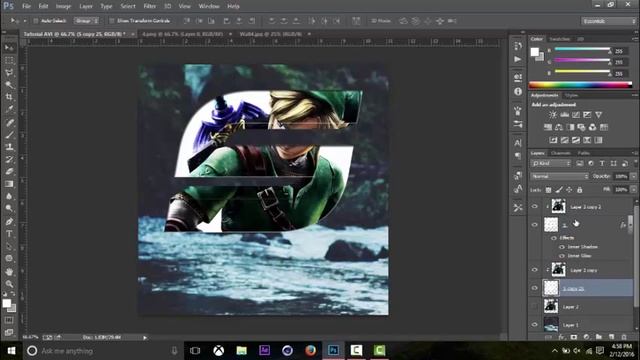This screenshot has width=640, height=360.
Task: Open the Opacity slider dropdown arrow
Action: point(633,176)
